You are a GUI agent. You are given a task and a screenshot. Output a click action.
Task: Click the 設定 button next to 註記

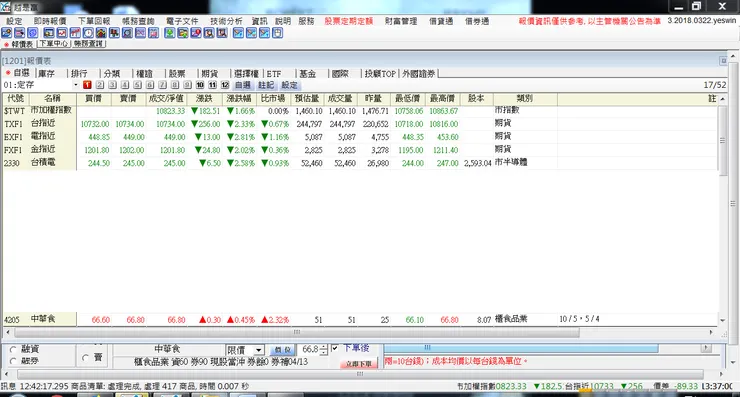coord(289,85)
